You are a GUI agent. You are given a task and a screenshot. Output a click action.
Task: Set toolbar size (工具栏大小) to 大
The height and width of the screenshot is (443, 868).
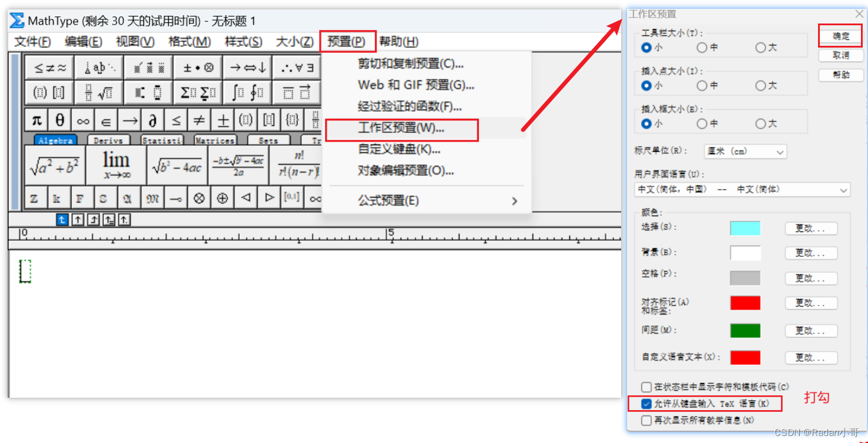click(x=766, y=47)
